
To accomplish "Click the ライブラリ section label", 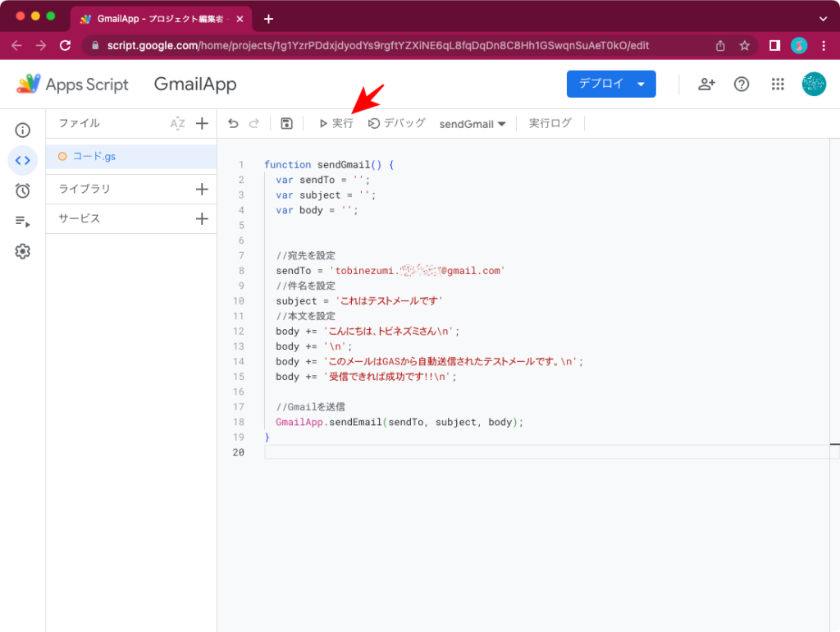I will pos(84,190).
